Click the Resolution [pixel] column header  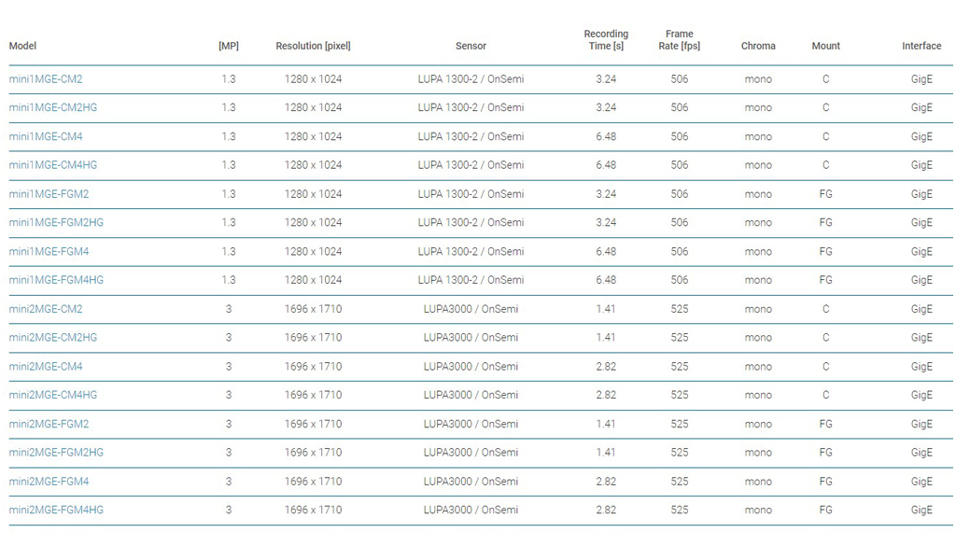[313, 46]
